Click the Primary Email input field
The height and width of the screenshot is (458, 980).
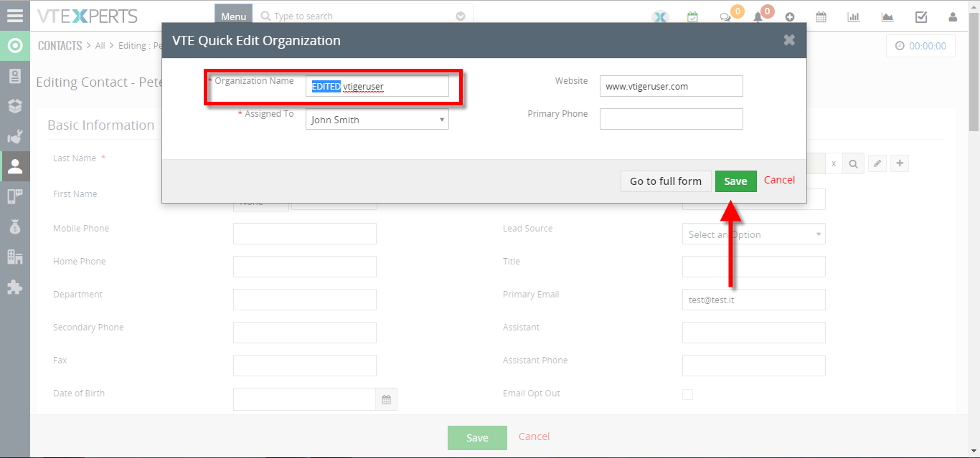(x=754, y=300)
